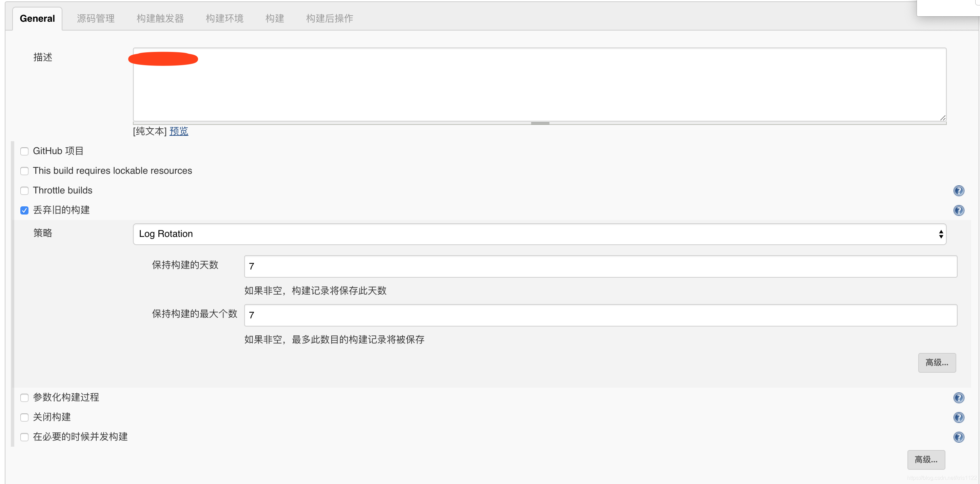Click the description box bottom resize bar

tap(540, 123)
